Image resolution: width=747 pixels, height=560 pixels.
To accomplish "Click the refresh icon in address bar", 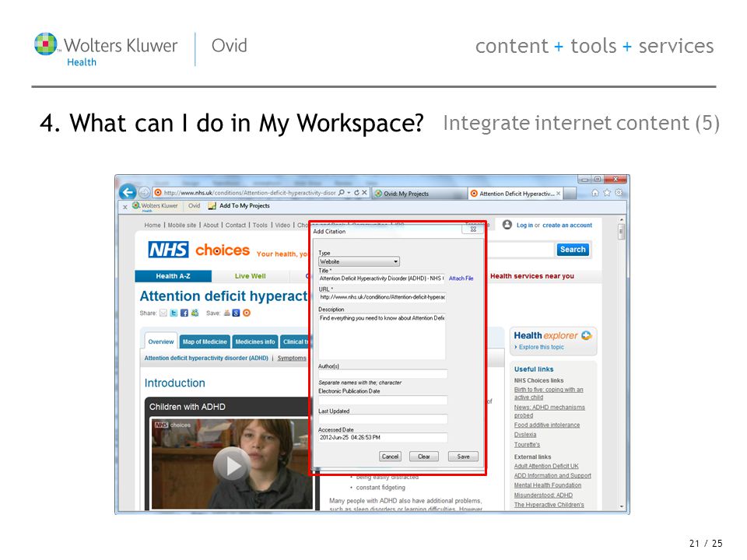I will pyautogui.click(x=356, y=193).
